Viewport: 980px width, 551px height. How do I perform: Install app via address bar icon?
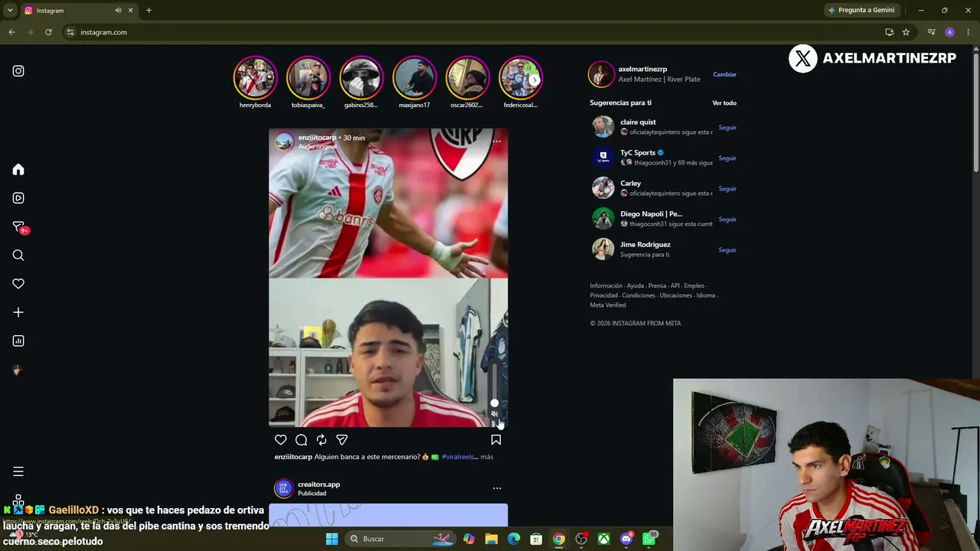[889, 32]
